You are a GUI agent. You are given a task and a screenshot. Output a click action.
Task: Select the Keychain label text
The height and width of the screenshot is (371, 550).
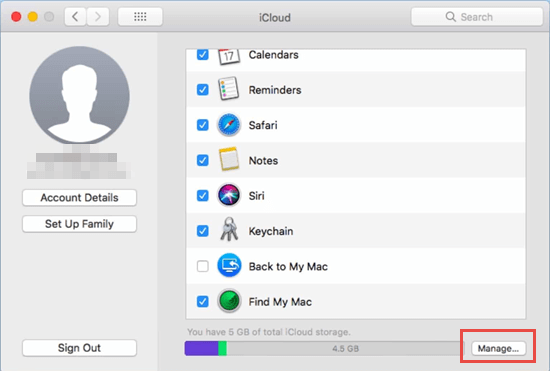271,231
